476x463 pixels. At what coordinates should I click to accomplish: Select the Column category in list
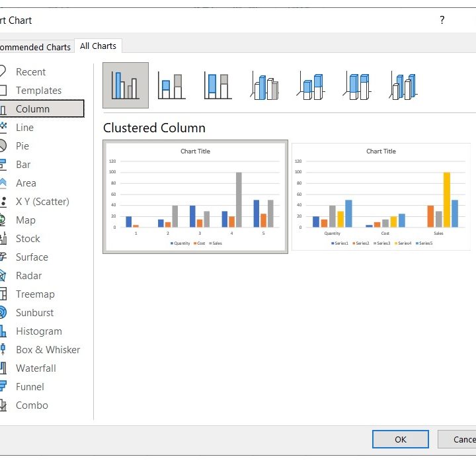[x=42, y=108]
